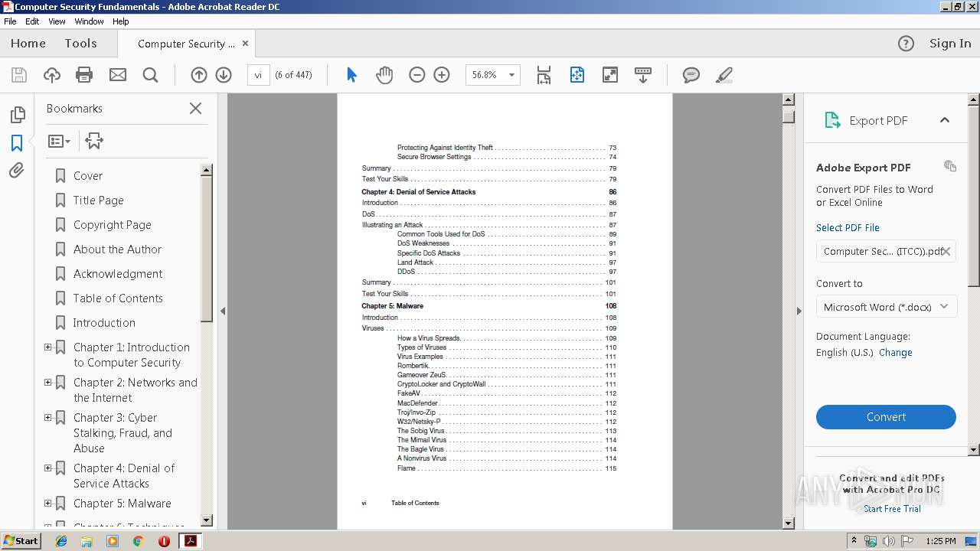Open the Edit menu
The width and height of the screenshot is (980, 551).
pos(32,21)
